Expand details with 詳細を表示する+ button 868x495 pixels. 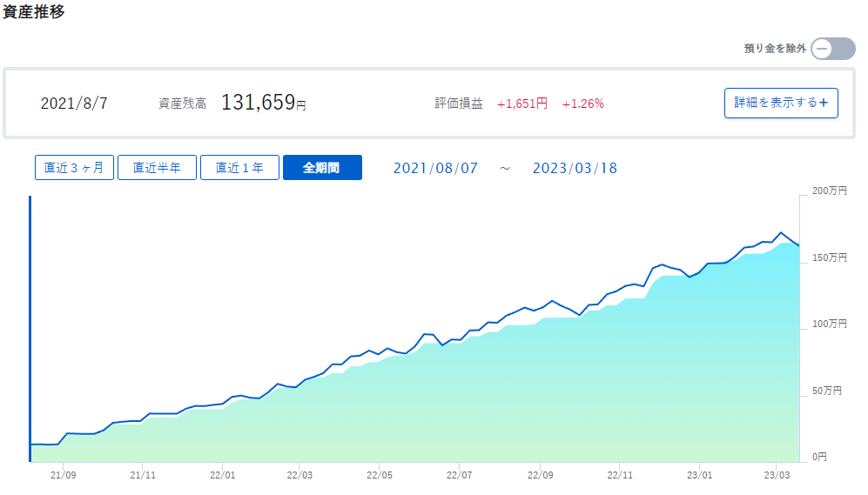tap(781, 103)
